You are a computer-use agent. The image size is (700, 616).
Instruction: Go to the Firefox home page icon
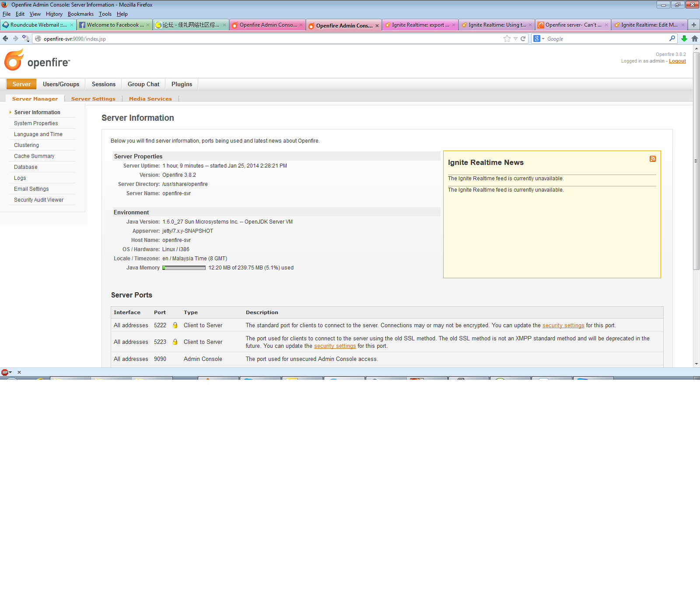pyautogui.click(x=694, y=38)
